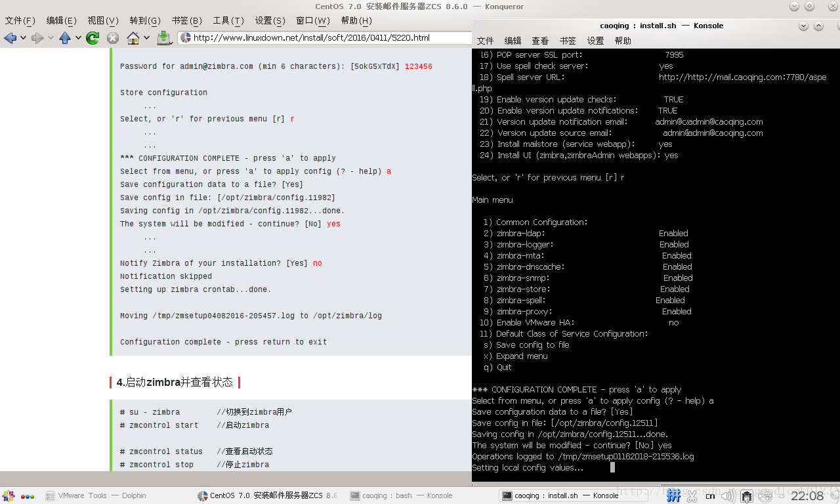Maximize the Konsole install.sh window
This screenshot has height=504, width=840.
[x=818, y=26]
